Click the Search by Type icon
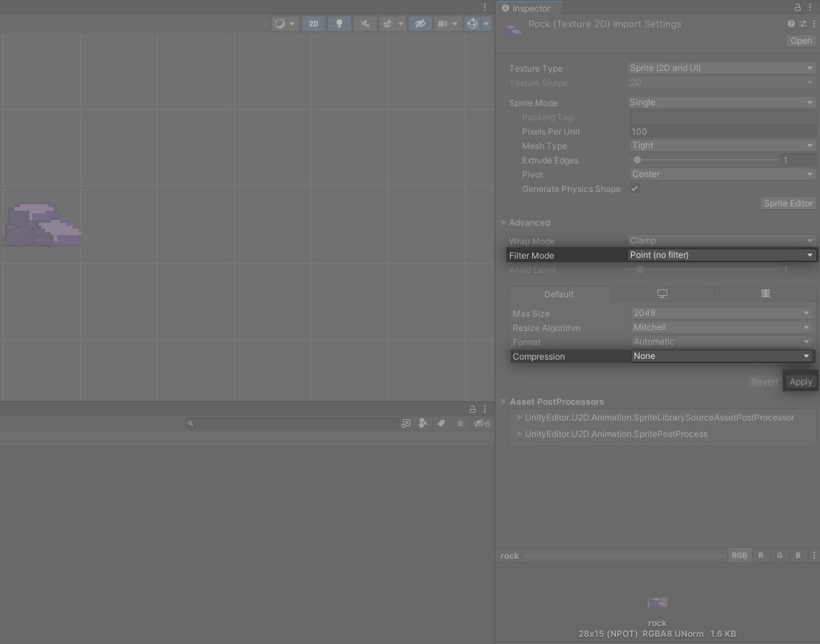 [x=423, y=423]
